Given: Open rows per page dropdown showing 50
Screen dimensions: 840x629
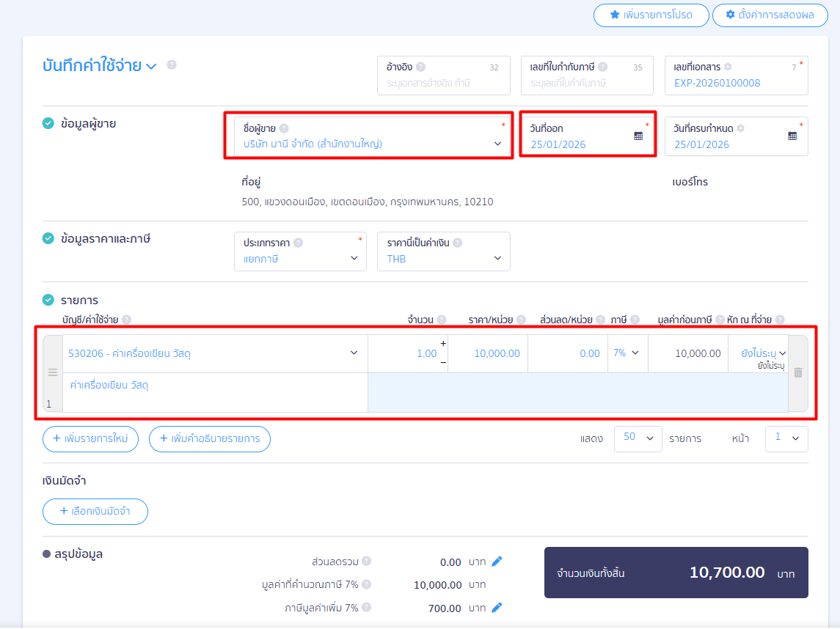Looking at the screenshot, I should click(638, 438).
